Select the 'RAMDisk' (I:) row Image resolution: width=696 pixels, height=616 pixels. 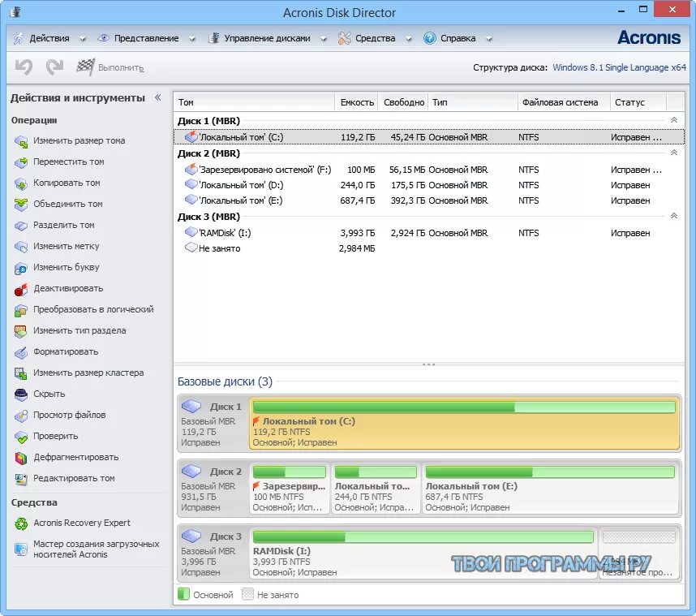(429, 233)
